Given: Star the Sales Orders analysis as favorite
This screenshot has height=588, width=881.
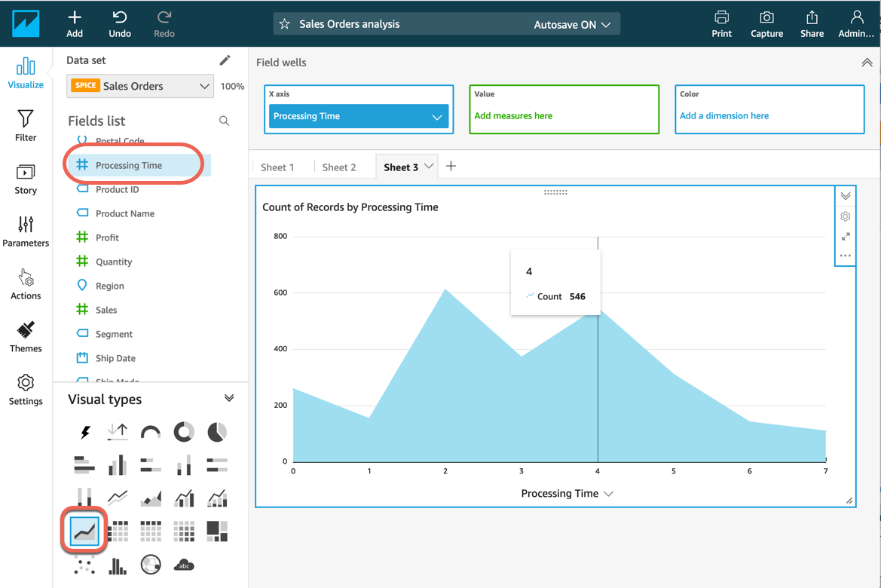Looking at the screenshot, I should (284, 24).
